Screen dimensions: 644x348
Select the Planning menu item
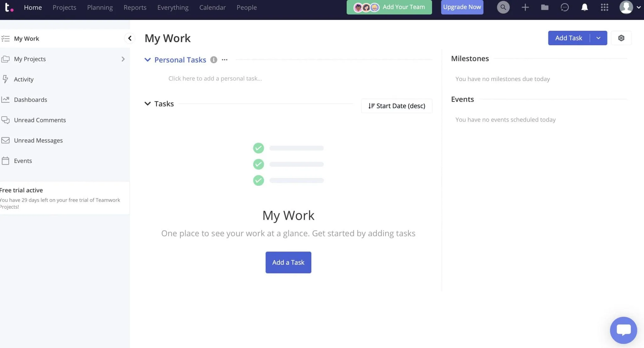[x=100, y=8]
